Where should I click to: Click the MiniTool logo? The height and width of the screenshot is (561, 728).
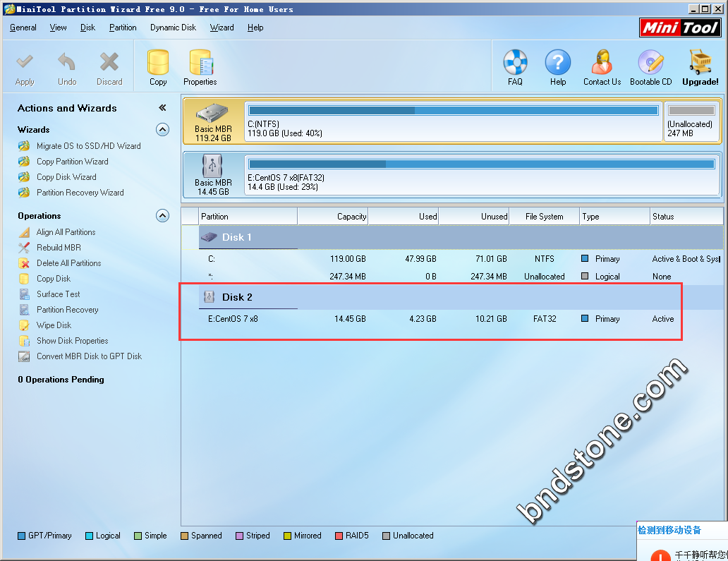point(680,28)
